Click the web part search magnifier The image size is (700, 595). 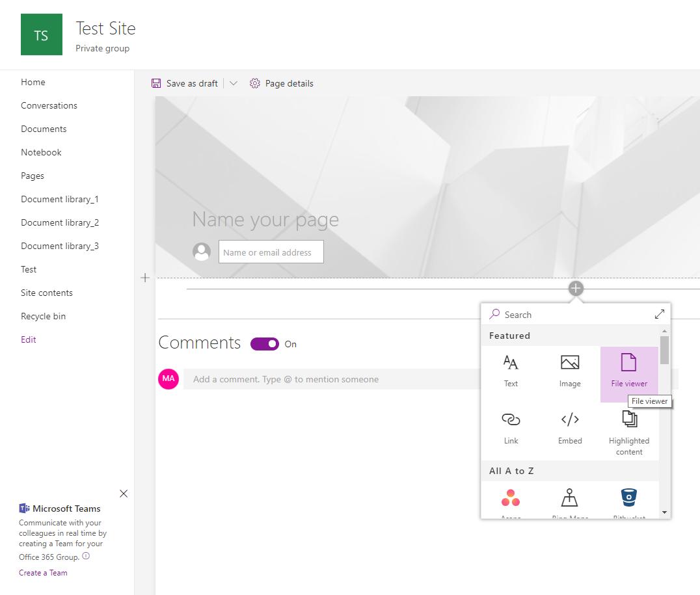click(494, 314)
